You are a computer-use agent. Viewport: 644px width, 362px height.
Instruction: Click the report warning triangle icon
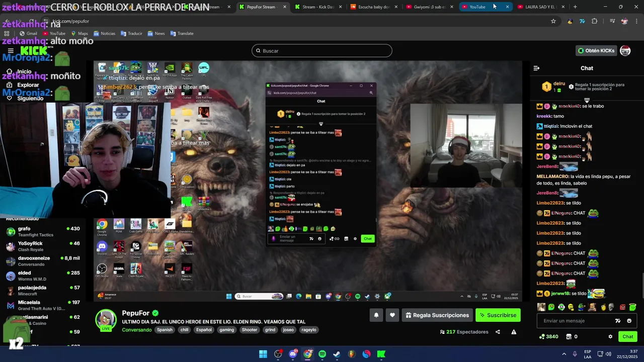point(514,332)
